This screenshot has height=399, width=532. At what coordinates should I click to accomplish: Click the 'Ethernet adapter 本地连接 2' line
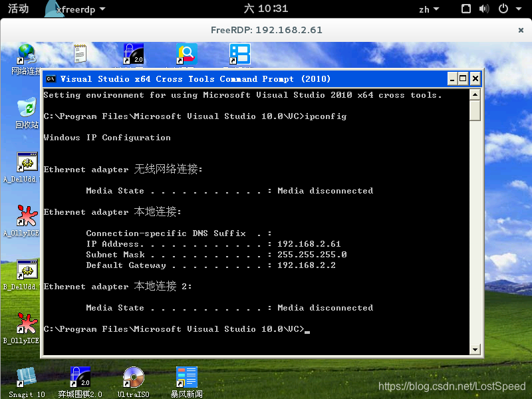pos(118,286)
